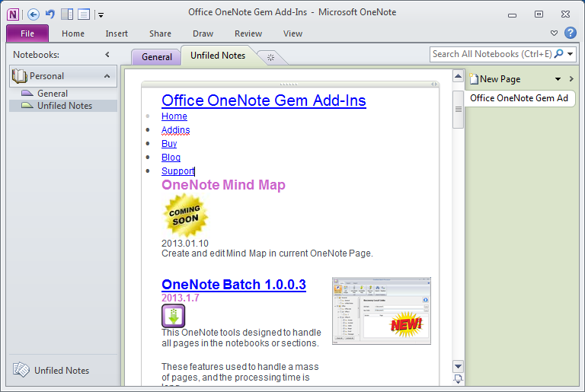Click the Undo arrow in quick access toolbar
Screen dimensions: 585x392
(x=50, y=14)
